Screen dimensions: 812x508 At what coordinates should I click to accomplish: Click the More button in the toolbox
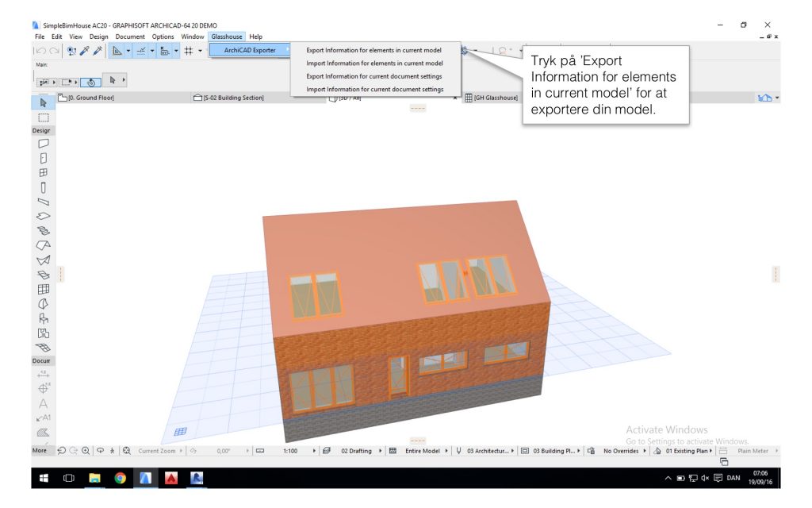click(x=40, y=451)
